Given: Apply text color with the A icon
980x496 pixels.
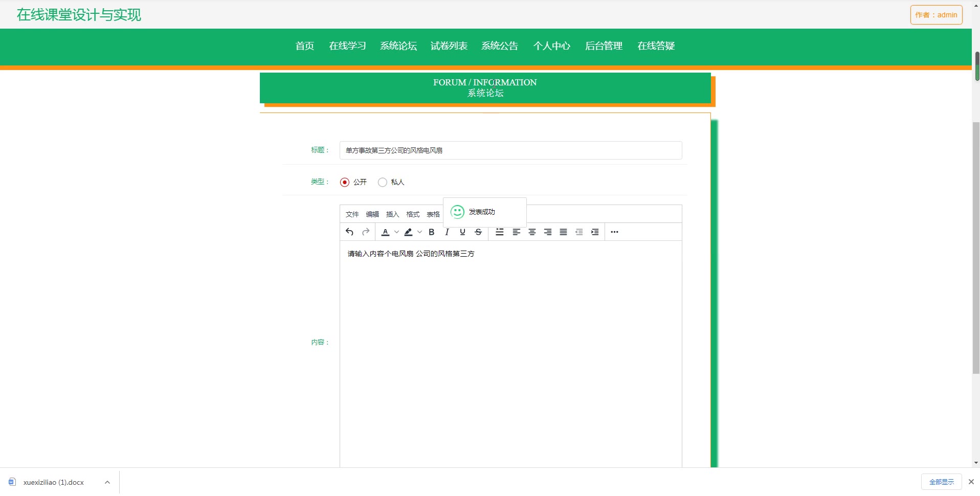Looking at the screenshot, I should click(x=386, y=232).
